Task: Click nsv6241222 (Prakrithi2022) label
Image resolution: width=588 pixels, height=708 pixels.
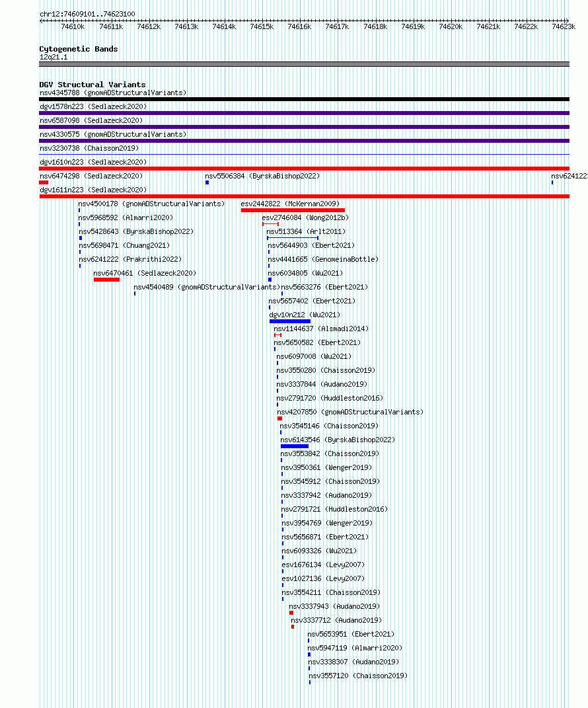Action: pos(130,259)
